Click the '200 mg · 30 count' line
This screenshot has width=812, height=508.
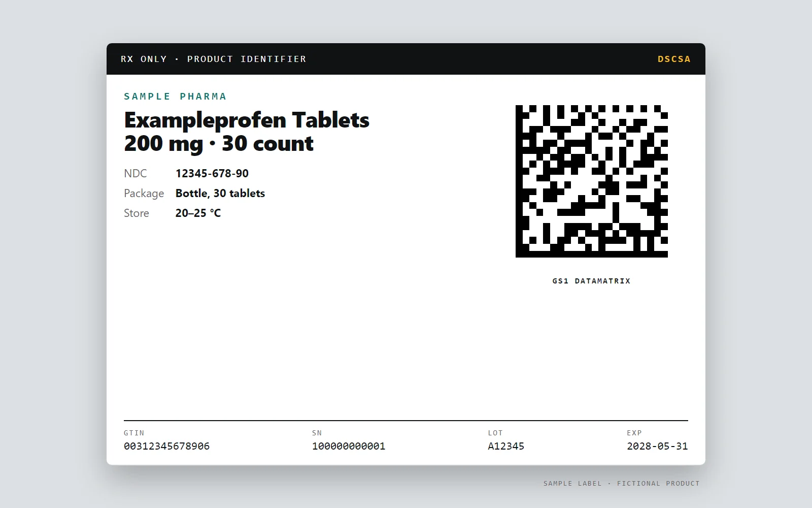point(219,144)
